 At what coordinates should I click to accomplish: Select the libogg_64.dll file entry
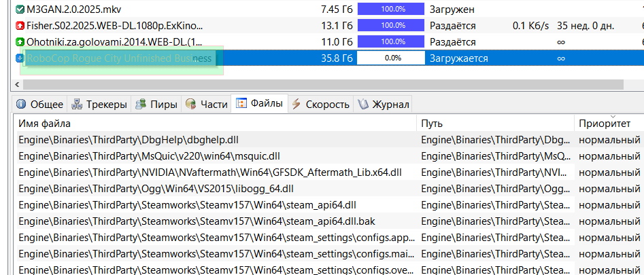(x=156, y=188)
